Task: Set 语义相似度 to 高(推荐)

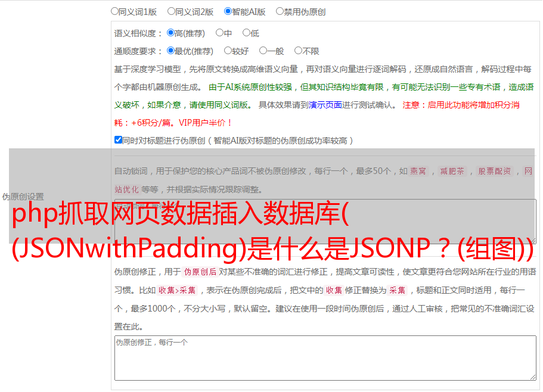Action: 170,33
